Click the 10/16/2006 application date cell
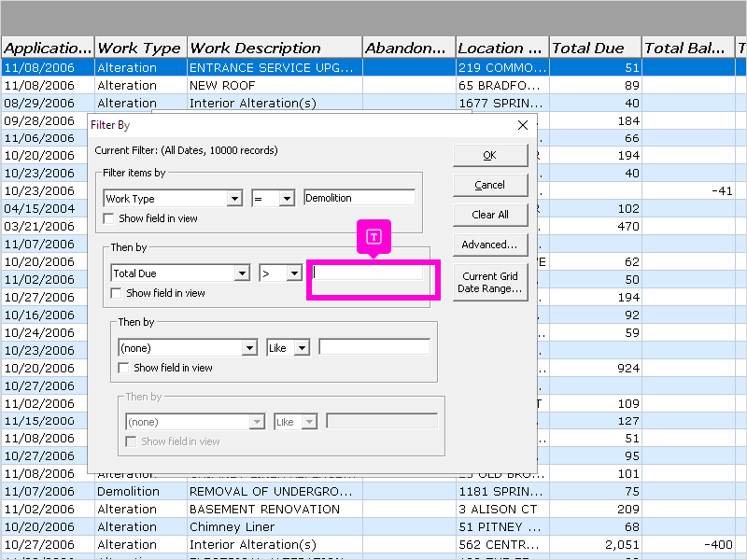 click(44, 315)
